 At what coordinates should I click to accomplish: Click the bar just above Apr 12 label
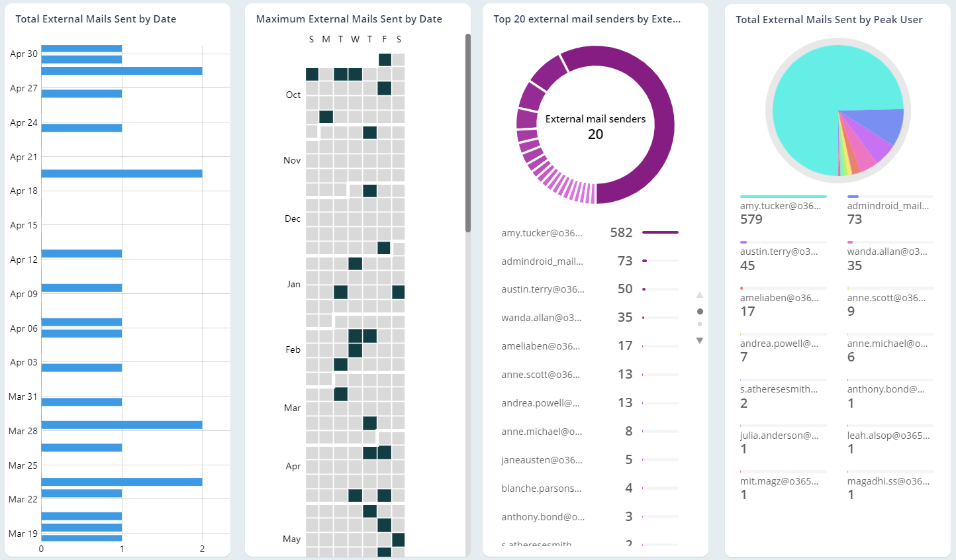[x=81, y=254]
